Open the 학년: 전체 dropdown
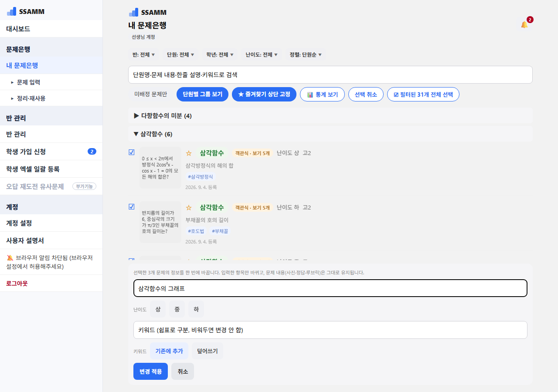The width and height of the screenshot is (558, 392). coord(220,55)
